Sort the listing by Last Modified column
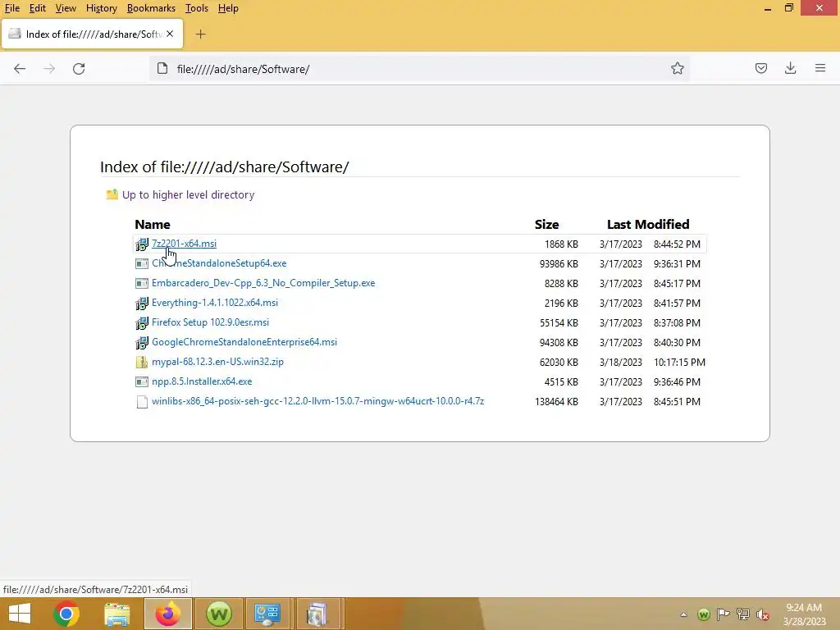 tap(648, 225)
